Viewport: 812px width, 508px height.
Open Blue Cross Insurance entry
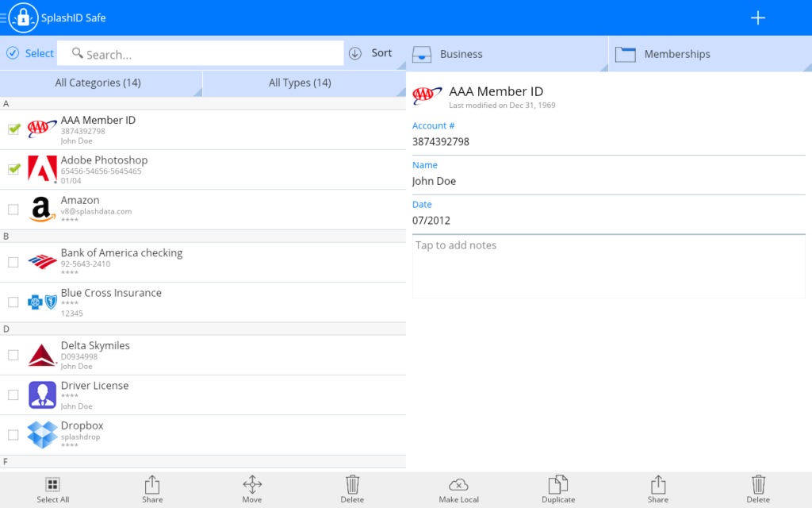click(x=203, y=302)
